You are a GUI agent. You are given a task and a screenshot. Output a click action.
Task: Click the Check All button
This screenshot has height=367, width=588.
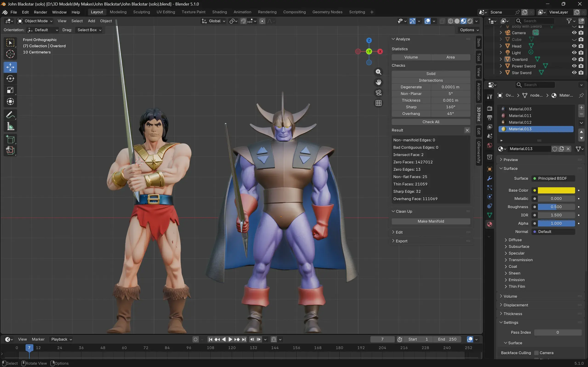431,122
